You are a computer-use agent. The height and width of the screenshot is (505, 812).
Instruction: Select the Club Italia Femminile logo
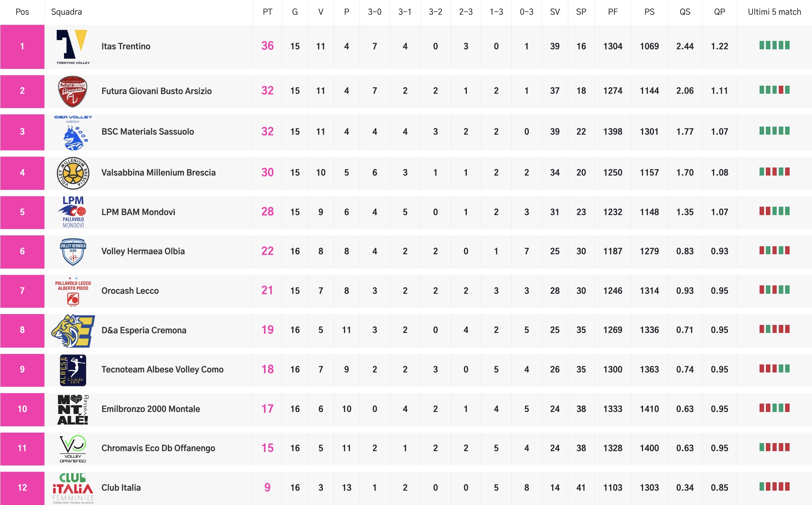click(x=73, y=488)
